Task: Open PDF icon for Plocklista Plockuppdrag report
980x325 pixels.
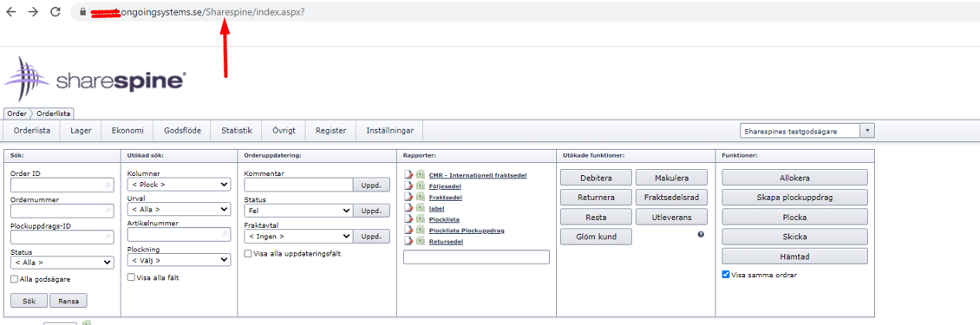Action: click(408, 231)
